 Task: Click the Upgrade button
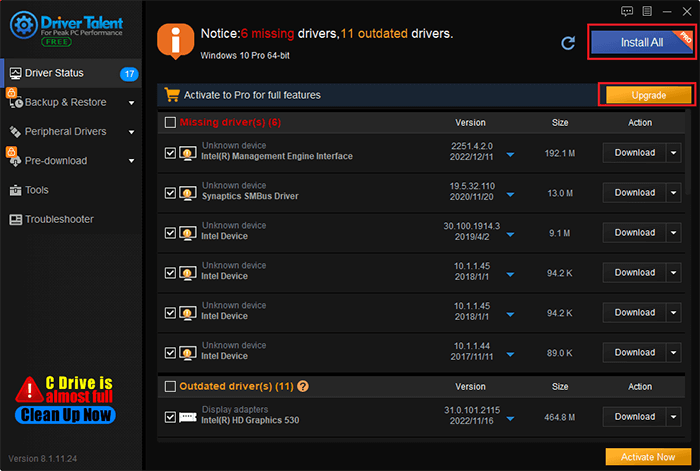tap(648, 95)
